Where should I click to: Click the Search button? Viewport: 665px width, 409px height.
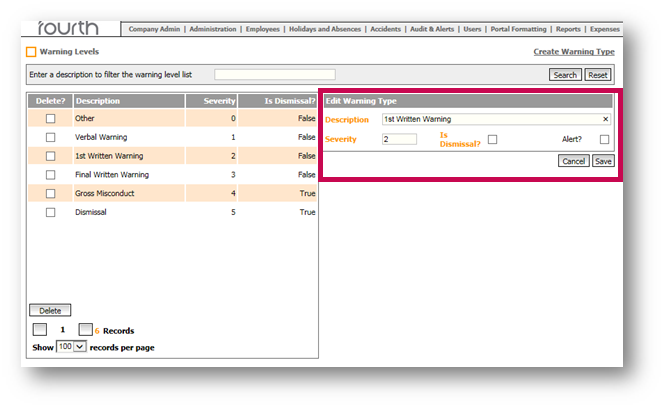pos(564,75)
